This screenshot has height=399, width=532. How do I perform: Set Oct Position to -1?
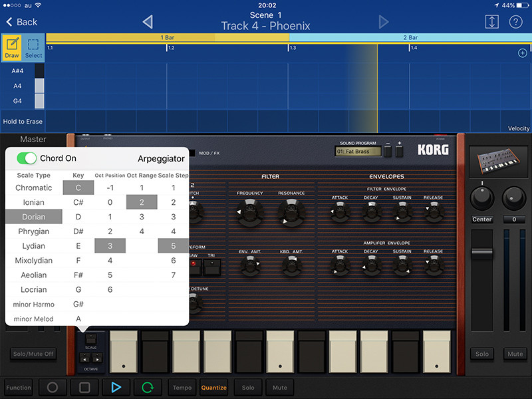[110, 188]
